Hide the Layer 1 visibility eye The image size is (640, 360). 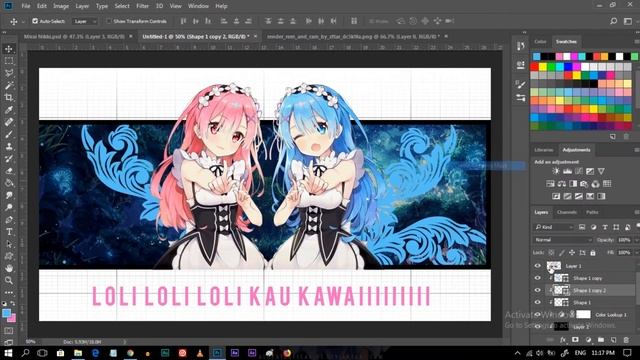538,266
